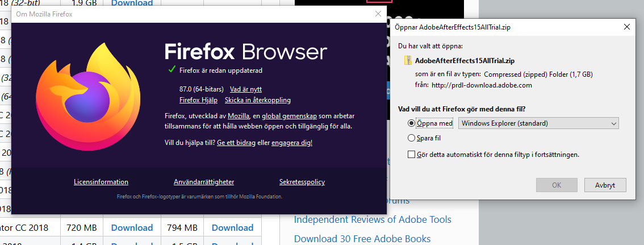
Task: Open the Sekretesspolicy link
Action: click(x=302, y=182)
